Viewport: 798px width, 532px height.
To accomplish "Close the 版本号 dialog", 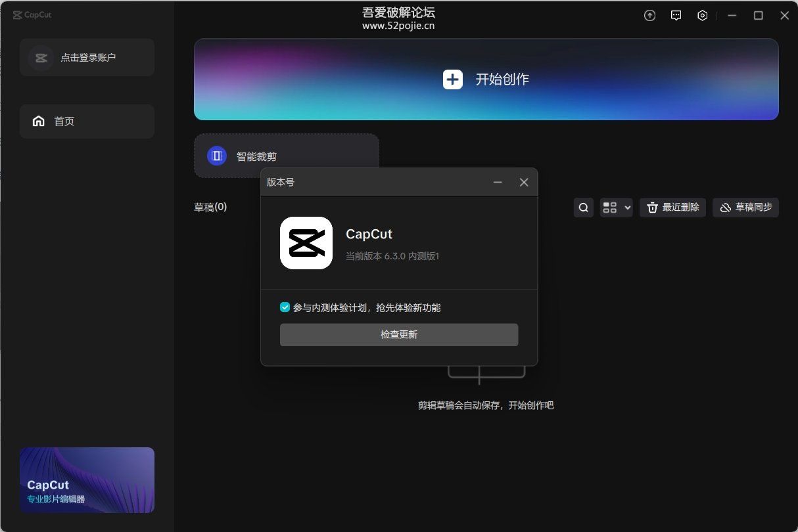I will point(524,183).
